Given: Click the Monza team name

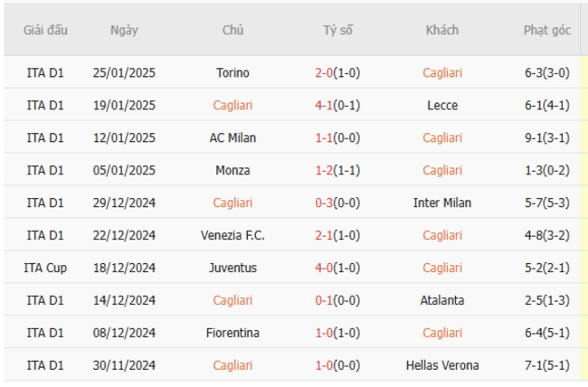Looking at the screenshot, I should click(232, 170).
